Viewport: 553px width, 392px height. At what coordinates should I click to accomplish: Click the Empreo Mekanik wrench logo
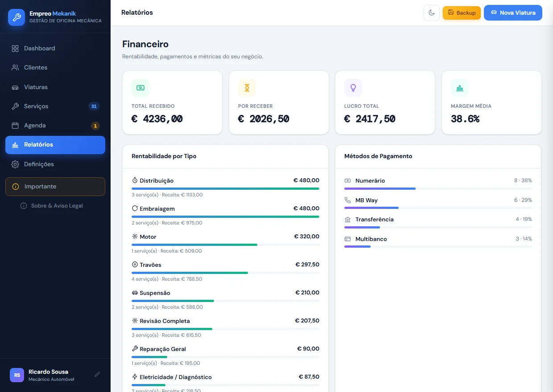17,17
